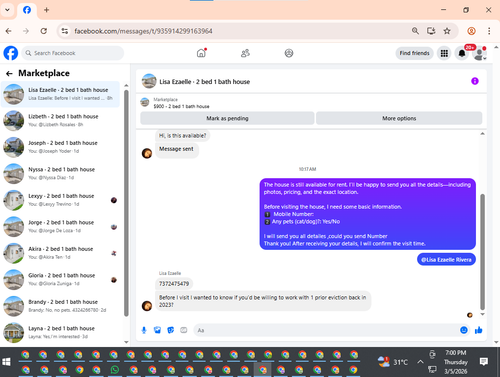Attach a file with the photo icon
This screenshot has width=500, height=377.
(x=157, y=330)
